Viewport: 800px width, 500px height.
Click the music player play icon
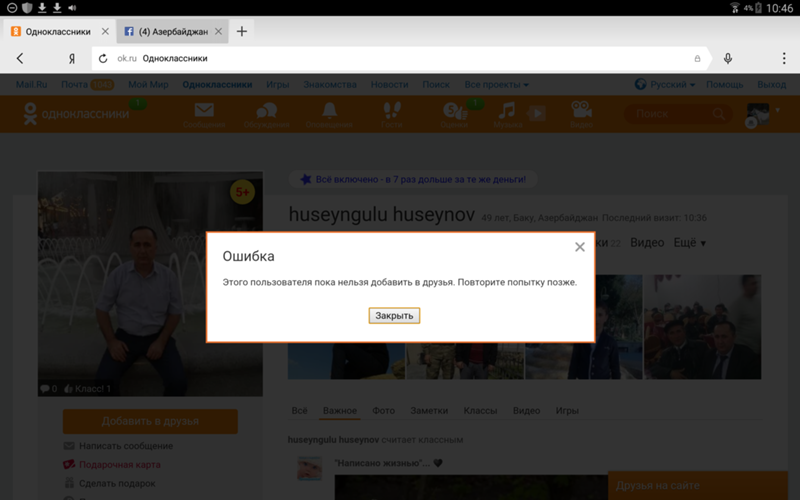[537, 113]
